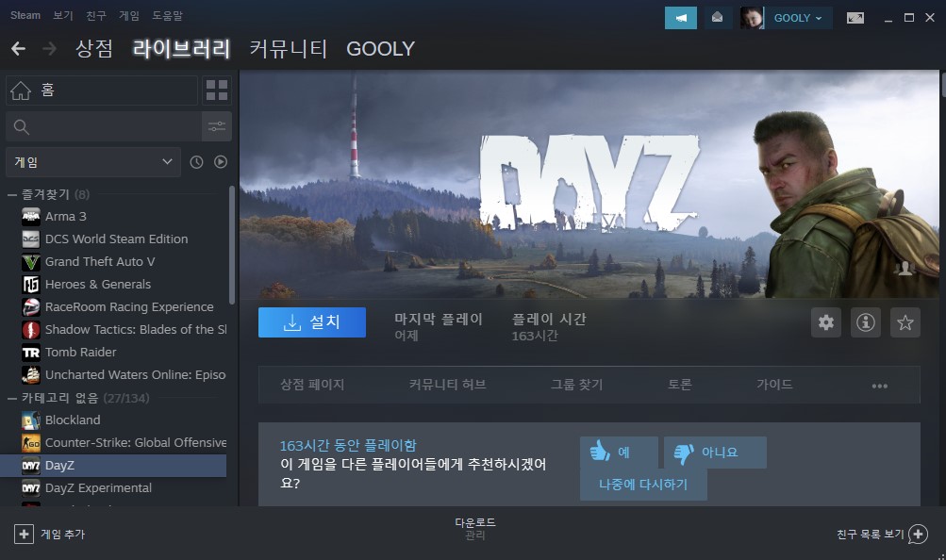
Task: Click friends playing icon on DayZ banner
Action: [905, 269]
